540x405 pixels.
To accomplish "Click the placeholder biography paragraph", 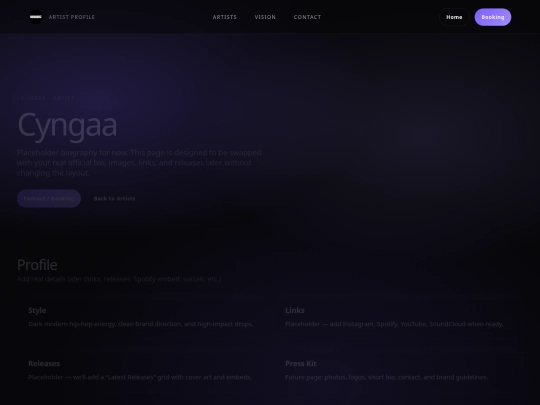I will click(139, 163).
